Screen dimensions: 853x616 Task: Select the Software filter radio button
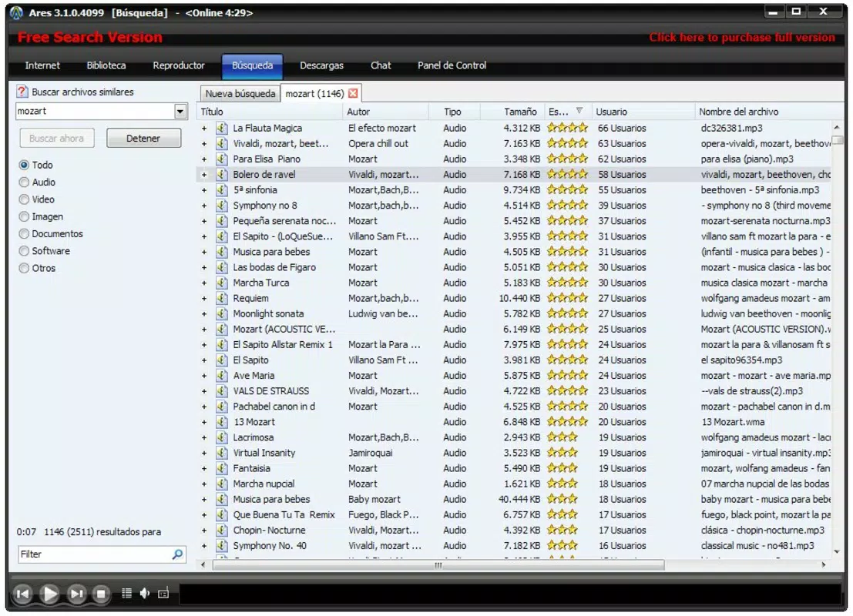click(24, 251)
